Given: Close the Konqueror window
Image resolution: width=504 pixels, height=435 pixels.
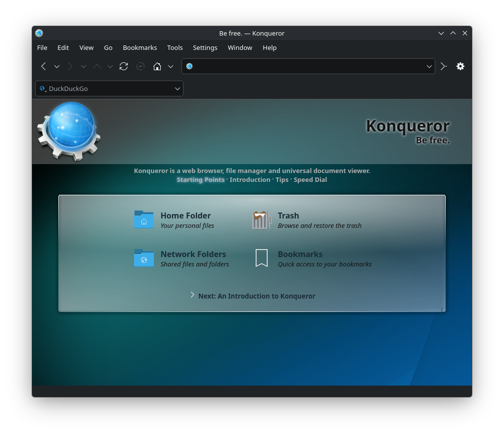Looking at the screenshot, I should point(465,33).
